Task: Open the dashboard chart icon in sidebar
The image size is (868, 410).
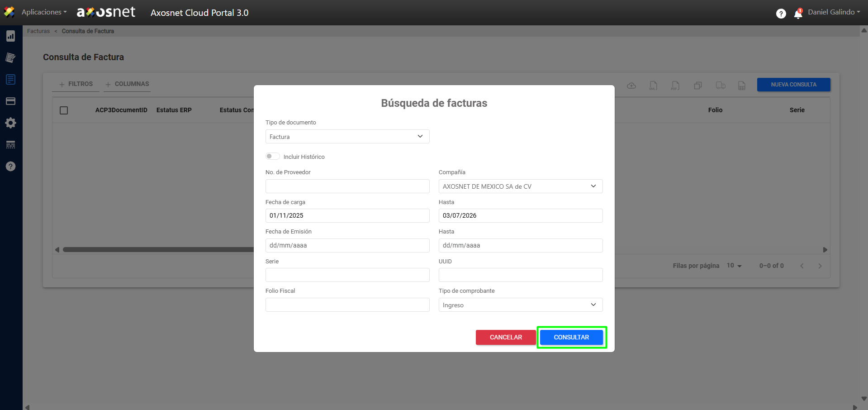Action: click(x=11, y=36)
